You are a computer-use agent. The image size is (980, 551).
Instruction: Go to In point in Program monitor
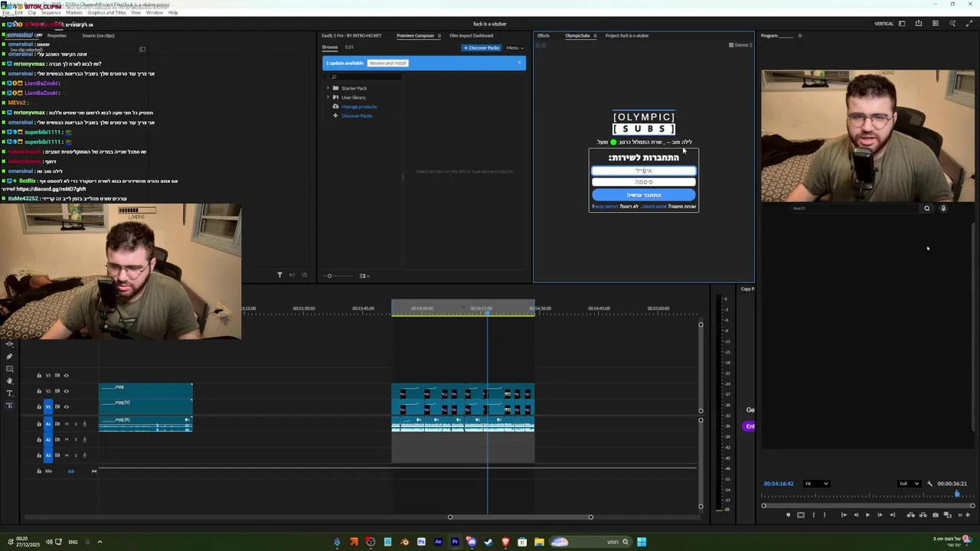click(844, 515)
